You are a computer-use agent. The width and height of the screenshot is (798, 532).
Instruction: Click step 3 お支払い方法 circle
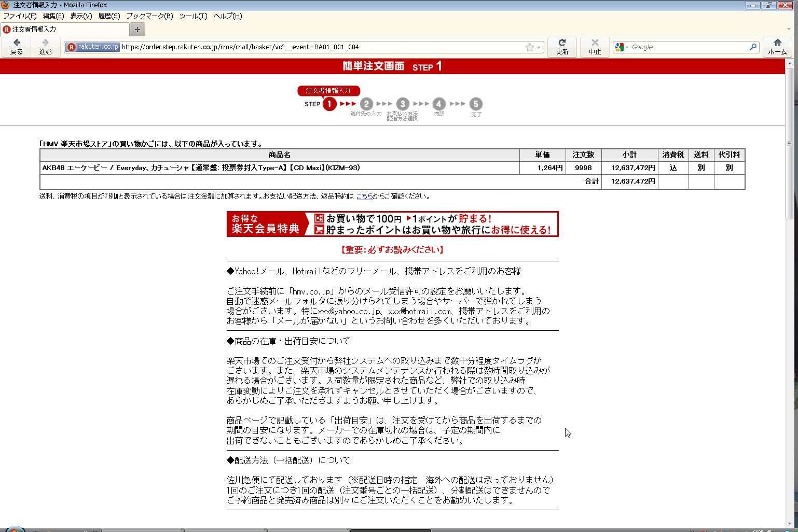pos(403,104)
